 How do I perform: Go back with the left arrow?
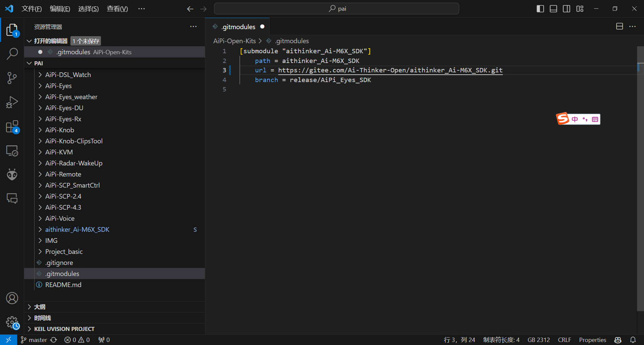(190, 9)
